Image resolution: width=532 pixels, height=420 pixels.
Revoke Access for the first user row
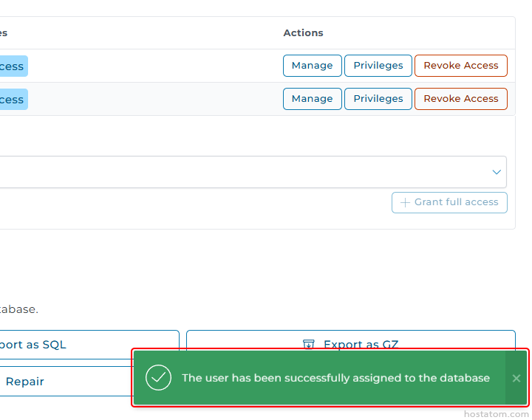click(461, 66)
